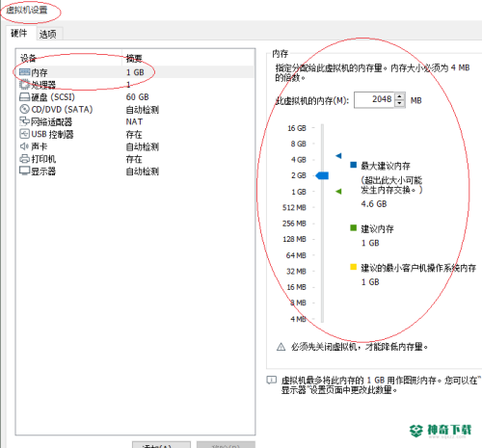Click the 硬盘 (SCSI) hard disk icon
The height and width of the screenshot is (448, 482).
[24, 97]
